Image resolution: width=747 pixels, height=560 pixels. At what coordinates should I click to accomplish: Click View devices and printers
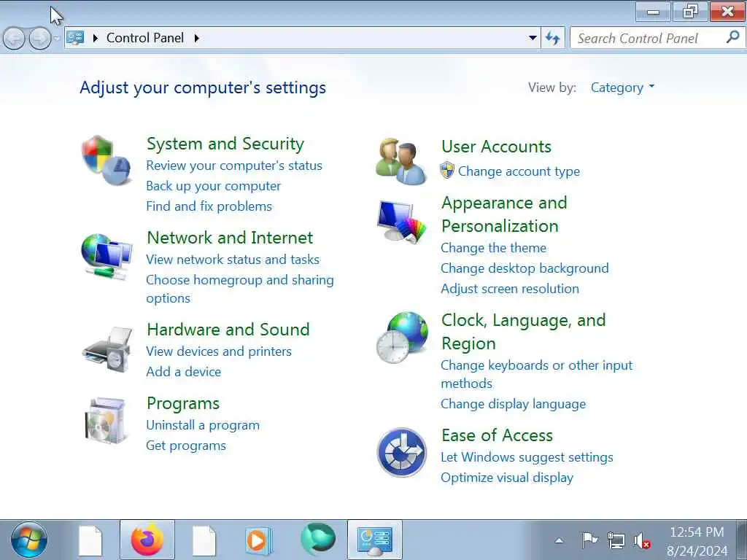coord(219,351)
